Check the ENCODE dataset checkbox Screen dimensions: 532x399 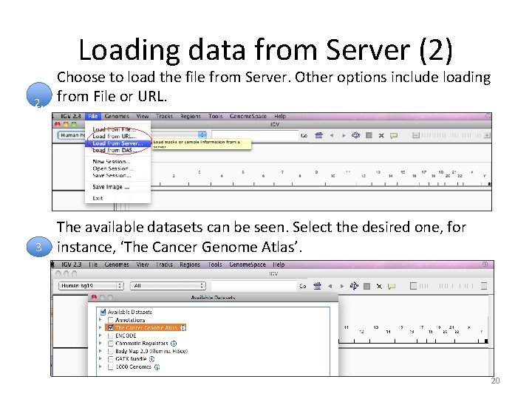[110, 335]
